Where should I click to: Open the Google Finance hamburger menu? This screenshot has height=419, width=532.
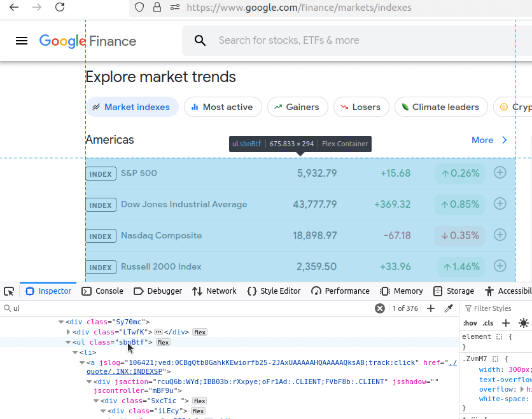click(22, 40)
